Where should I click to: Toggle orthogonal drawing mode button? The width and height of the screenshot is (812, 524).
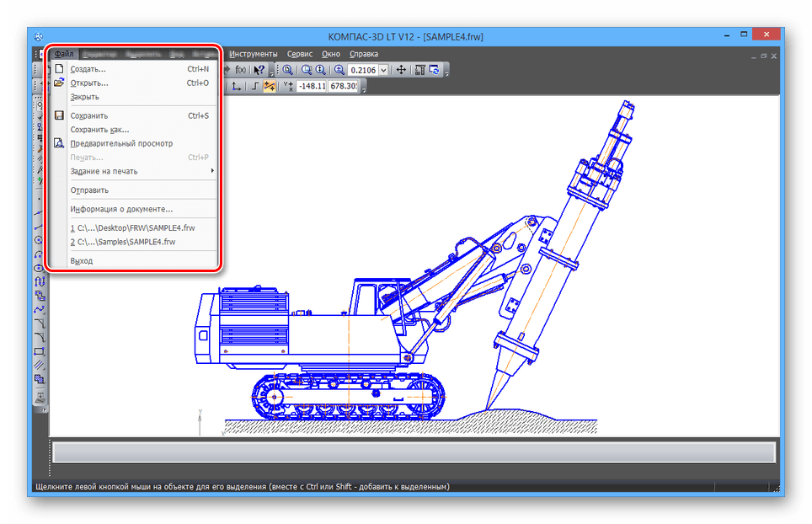tap(254, 86)
